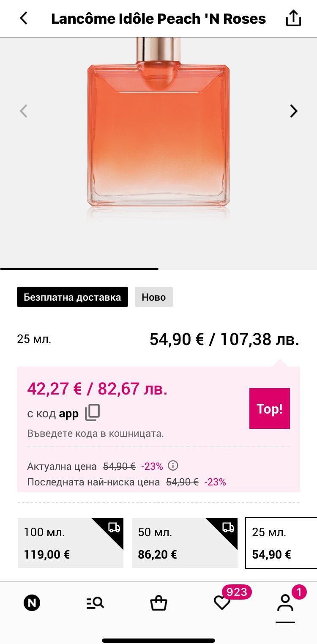Open the Notino home tab

(32, 603)
